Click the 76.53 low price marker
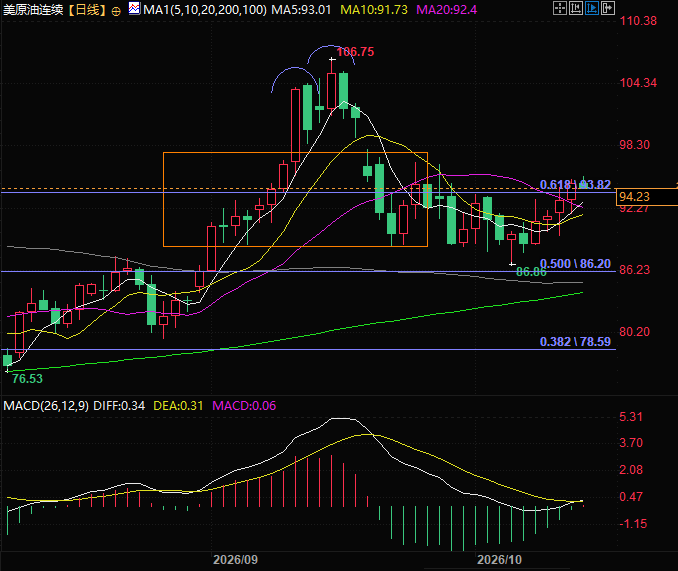The height and width of the screenshot is (571, 678). tap(27, 379)
